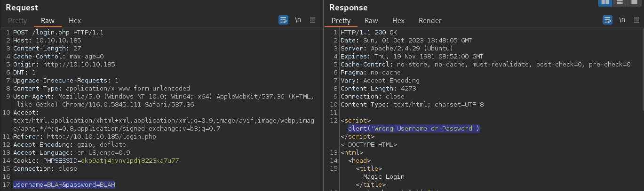Click the Content-Type: application/x-www-form-urlencoded header
Screen dimensions: 644x191
pyautogui.click(x=102, y=88)
